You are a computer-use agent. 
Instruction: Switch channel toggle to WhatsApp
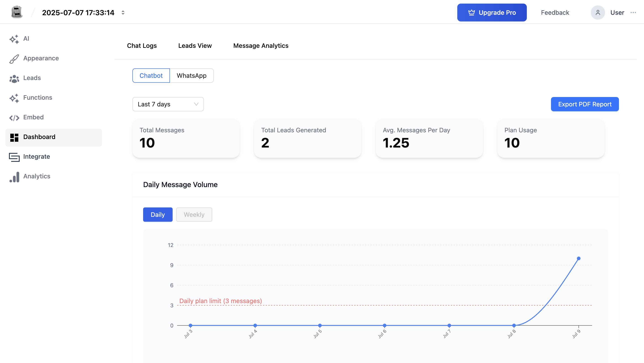[x=191, y=76]
